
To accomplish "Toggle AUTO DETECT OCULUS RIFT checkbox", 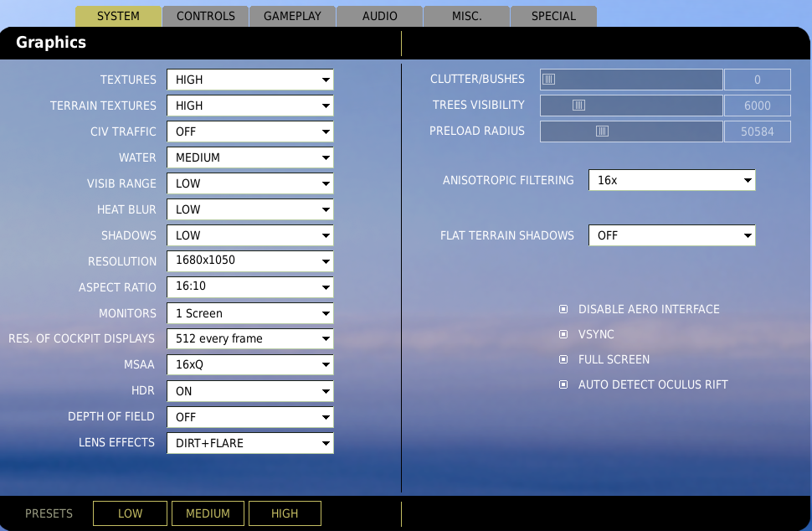I will coord(563,384).
